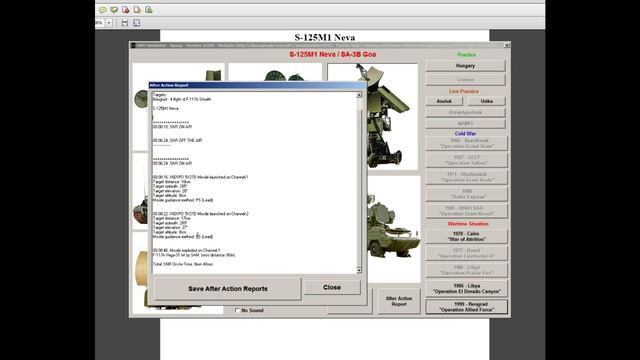Click the green text comment bubble icon
The image size is (640, 360).
pyautogui.click(x=114, y=9)
